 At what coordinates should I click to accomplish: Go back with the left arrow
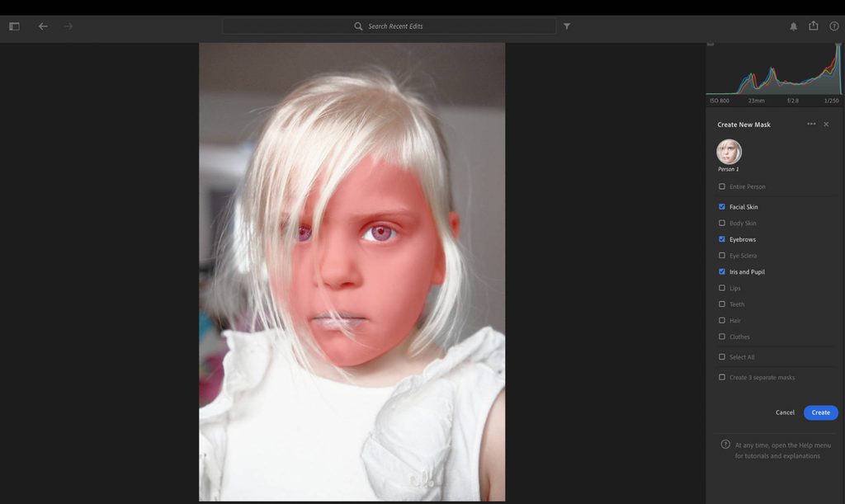tap(43, 26)
